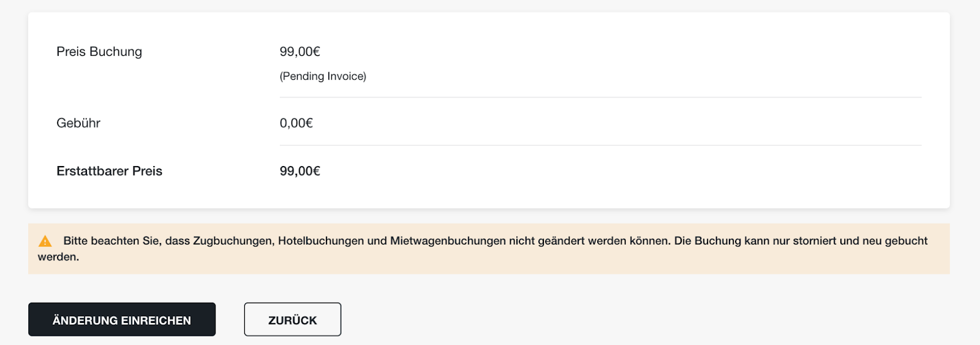Click the word Mietwagenbuchungen in the warning

[x=448, y=241]
